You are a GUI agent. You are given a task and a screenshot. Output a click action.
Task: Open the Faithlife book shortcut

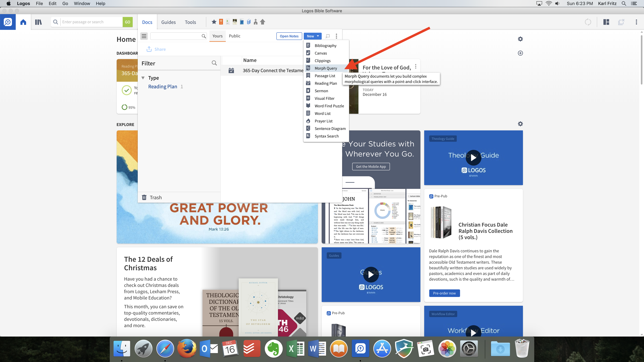228,22
